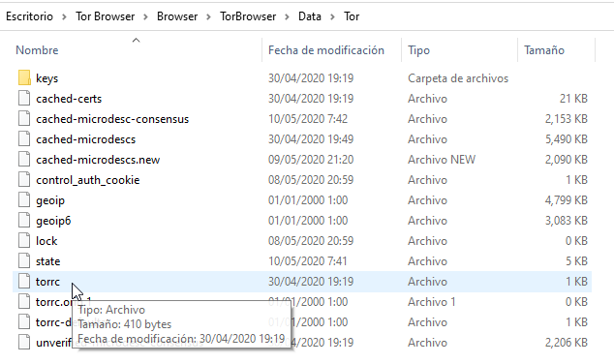Select the cached-microdescs file name
The image size is (614, 364).
[86, 139]
